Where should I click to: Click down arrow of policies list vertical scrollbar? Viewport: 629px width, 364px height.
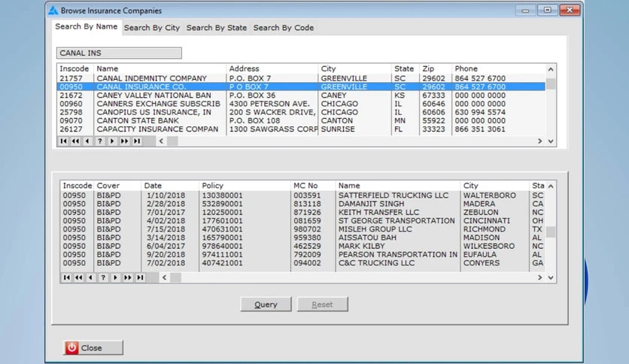[551, 278]
